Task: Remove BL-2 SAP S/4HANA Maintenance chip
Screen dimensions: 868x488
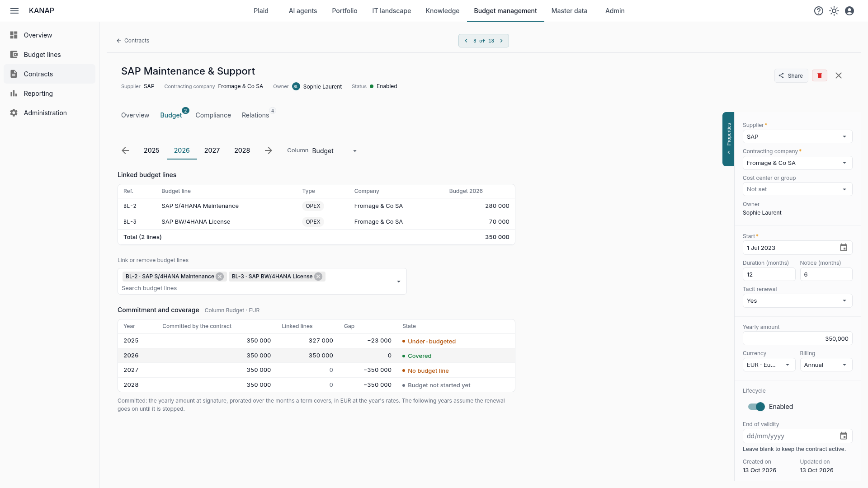Action: coord(220,277)
